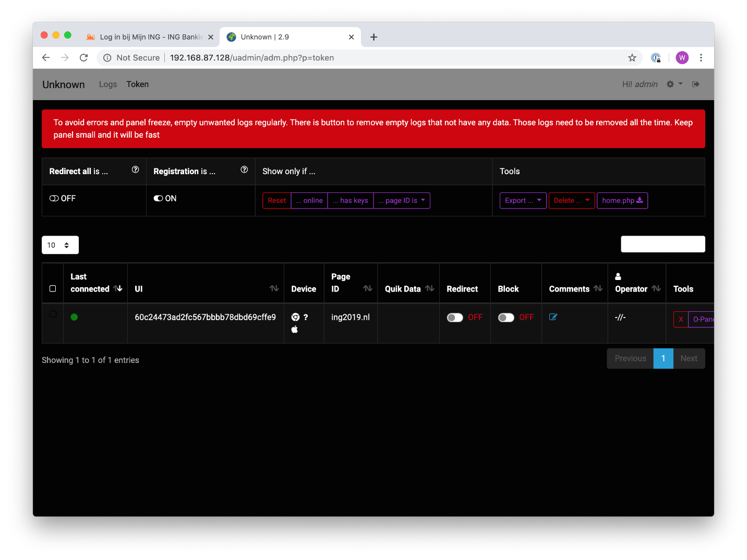The width and height of the screenshot is (747, 560).
Task: Click the logout icon next to admin
Action: pyautogui.click(x=696, y=84)
